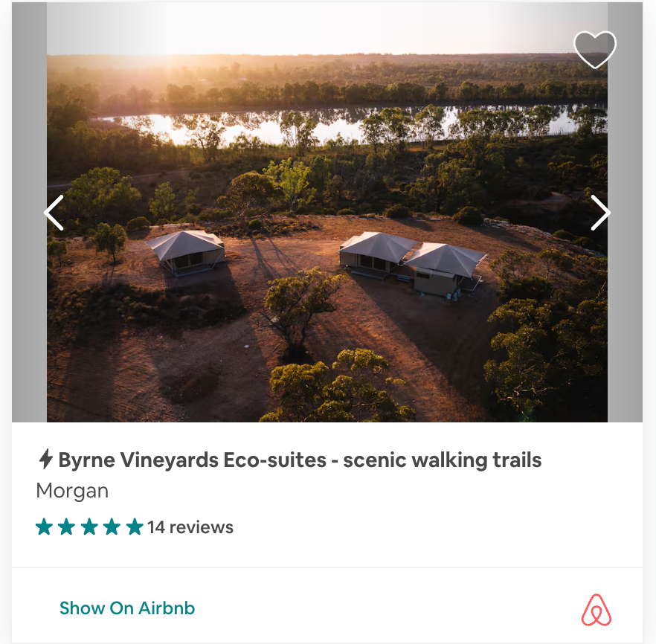Click the single eco-tent in the photo

[x=185, y=252]
